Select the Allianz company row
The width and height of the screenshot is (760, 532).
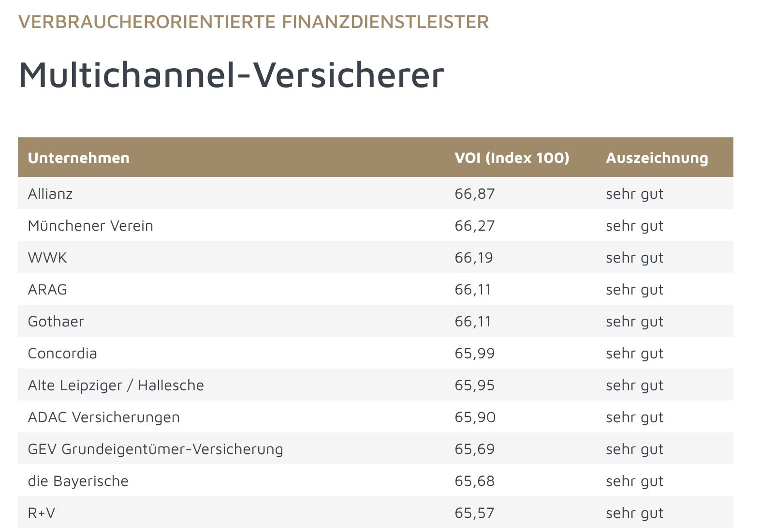(x=50, y=194)
